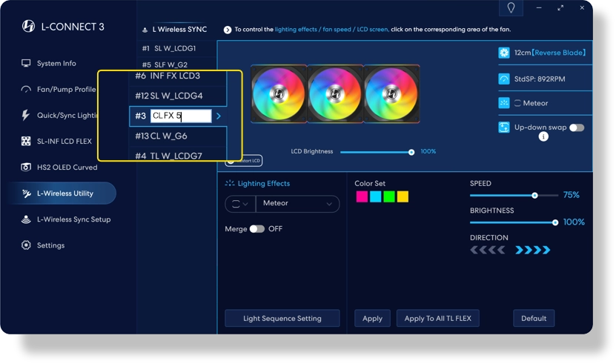Click the SPEED slider
Screen dimensions: 616x364
tap(514, 196)
